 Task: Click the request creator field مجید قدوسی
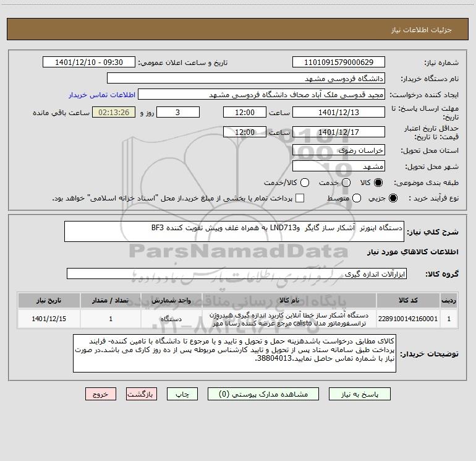[261, 95]
